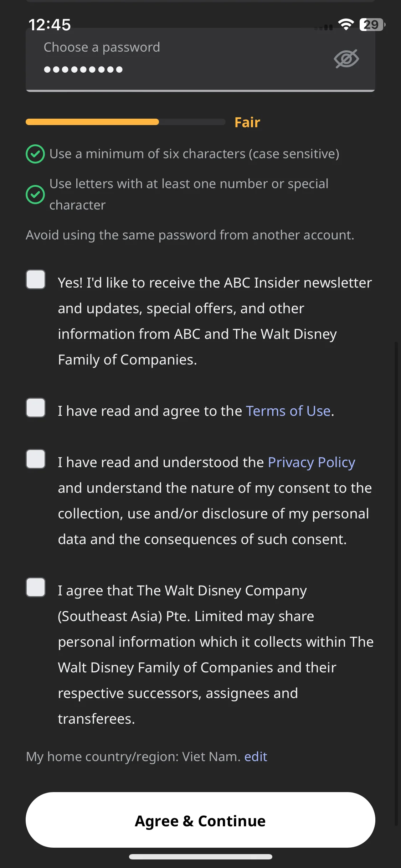Check the Privacy Policy consent checkbox
This screenshot has width=401, height=868.
tap(36, 459)
